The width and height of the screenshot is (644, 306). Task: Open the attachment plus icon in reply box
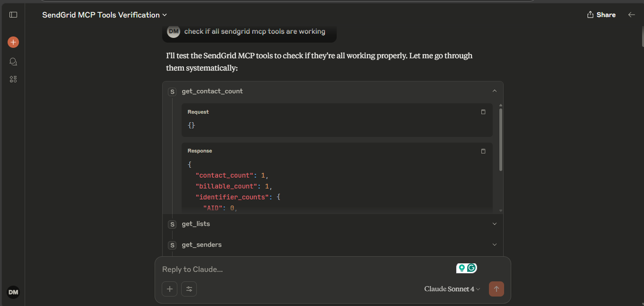pyautogui.click(x=169, y=288)
